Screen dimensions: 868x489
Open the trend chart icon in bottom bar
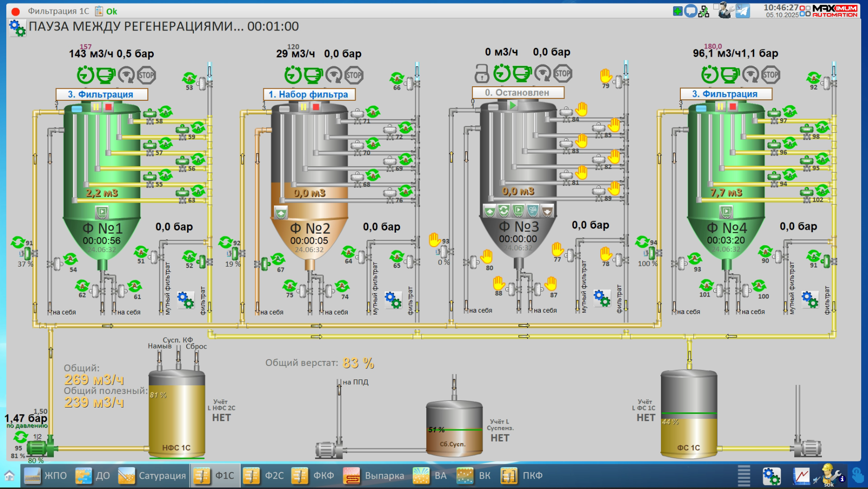801,476
